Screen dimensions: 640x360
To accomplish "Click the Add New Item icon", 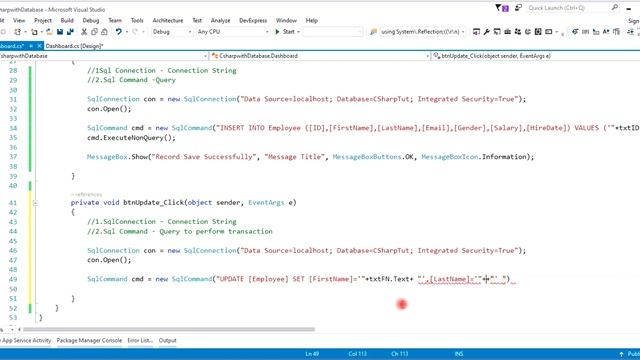I will tap(34, 31).
